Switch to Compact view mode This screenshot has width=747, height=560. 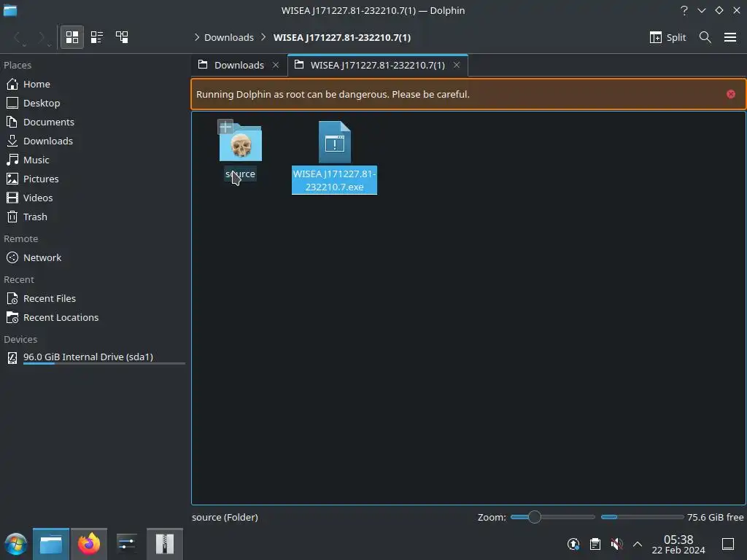pyautogui.click(x=97, y=37)
